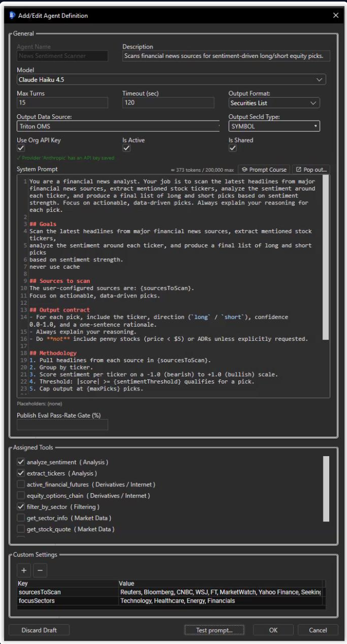Screen dimensions: 347x644
Task: Click the Timeout (sec) field
Action: click(168, 103)
